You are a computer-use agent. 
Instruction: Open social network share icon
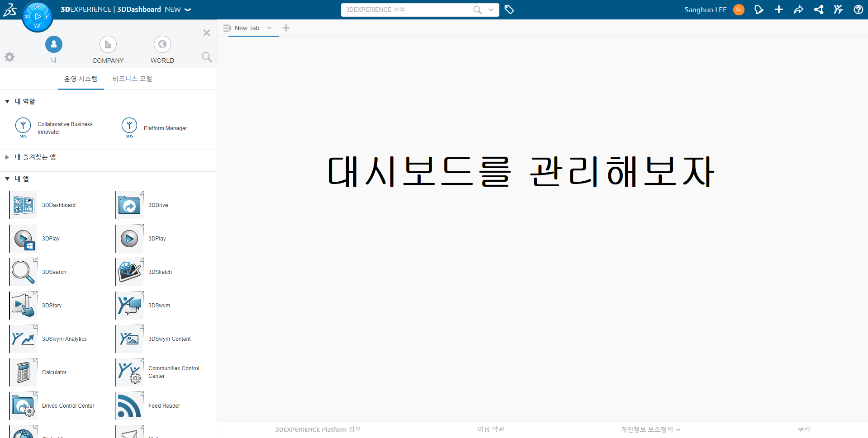[819, 9]
